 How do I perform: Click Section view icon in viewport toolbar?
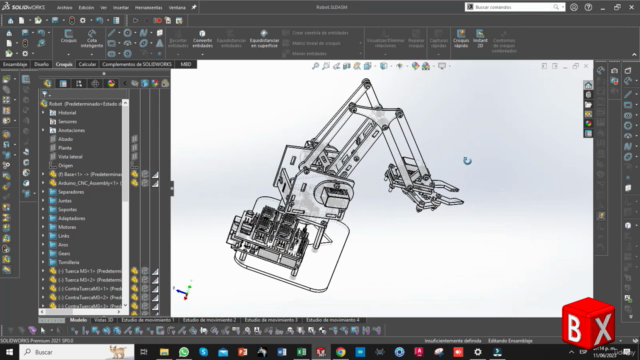(x=347, y=66)
